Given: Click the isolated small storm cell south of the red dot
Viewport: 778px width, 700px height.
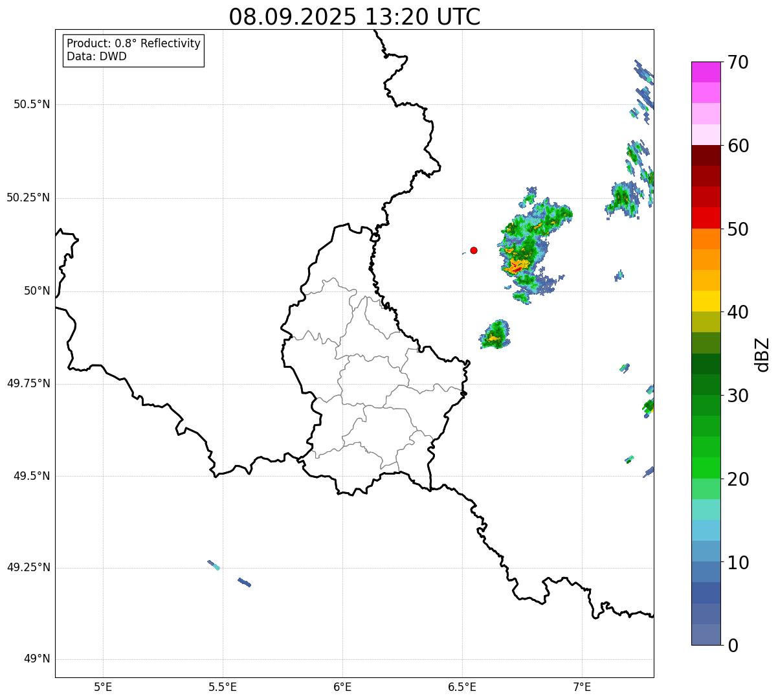Looking at the screenshot, I should pyautogui.click(x=495, y=335).
